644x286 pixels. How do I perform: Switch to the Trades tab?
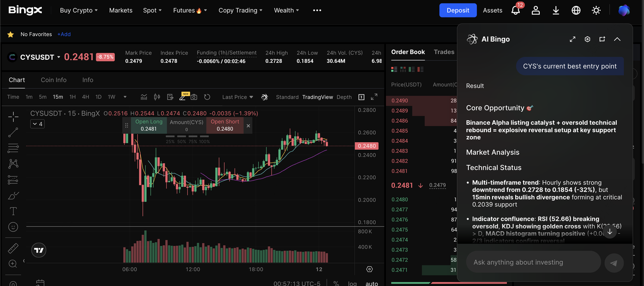tap(444, 52)
